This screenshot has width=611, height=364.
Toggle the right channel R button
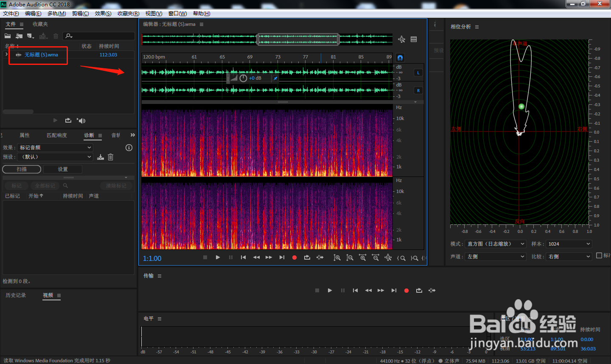point(418,90)
